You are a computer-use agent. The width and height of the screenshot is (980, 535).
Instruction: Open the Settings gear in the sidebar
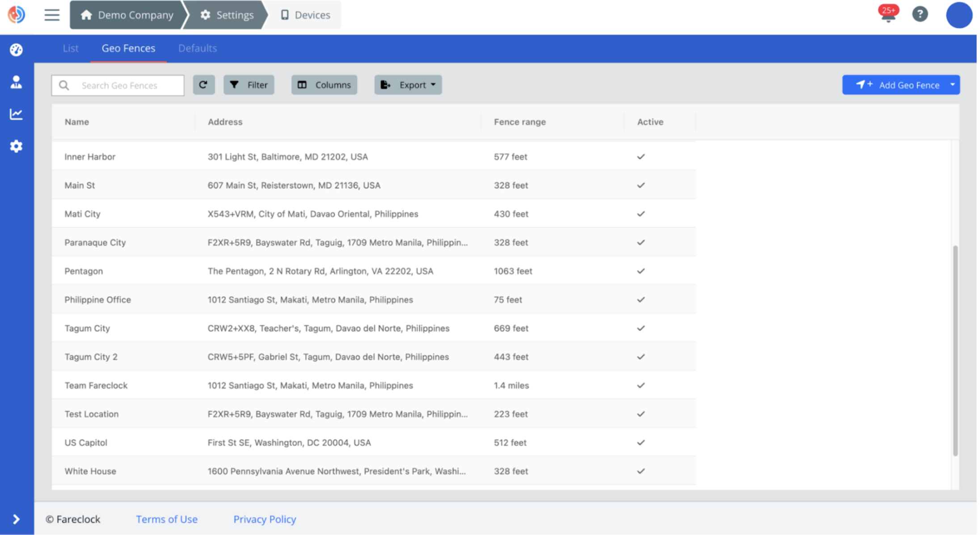pyautogui.click(x=16, y=146)
